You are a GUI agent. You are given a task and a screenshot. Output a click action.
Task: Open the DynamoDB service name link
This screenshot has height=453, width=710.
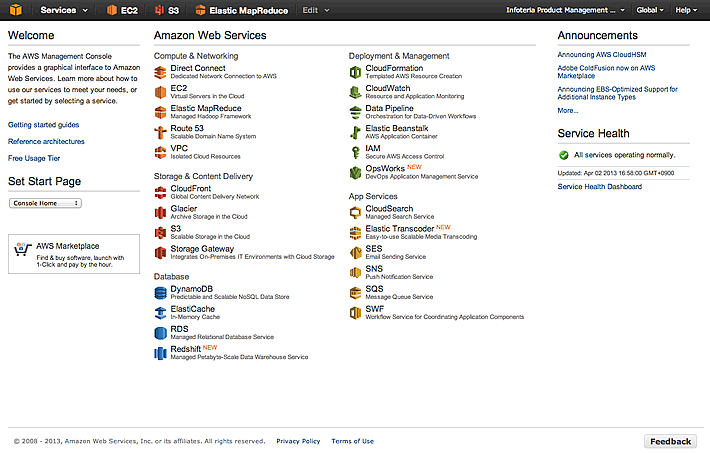[192, 289]
